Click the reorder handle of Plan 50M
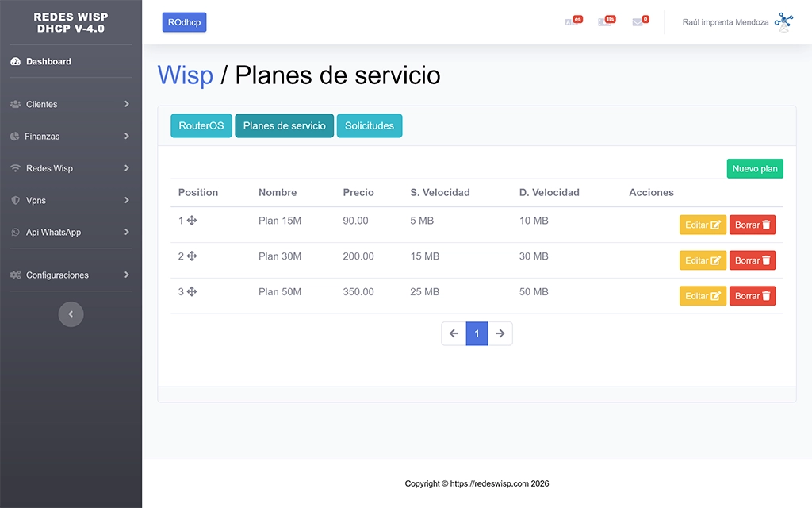812x508 pixels. [191, 292]
